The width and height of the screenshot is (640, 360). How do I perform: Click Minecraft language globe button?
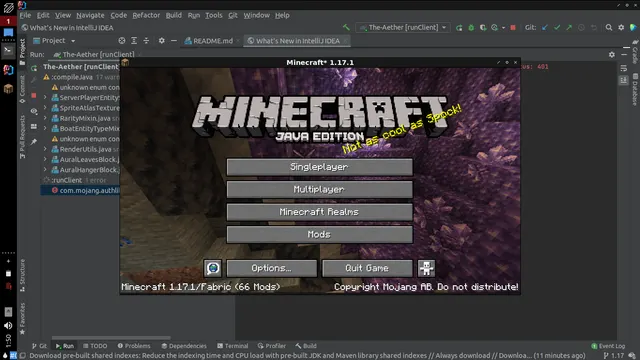point(213,268)
